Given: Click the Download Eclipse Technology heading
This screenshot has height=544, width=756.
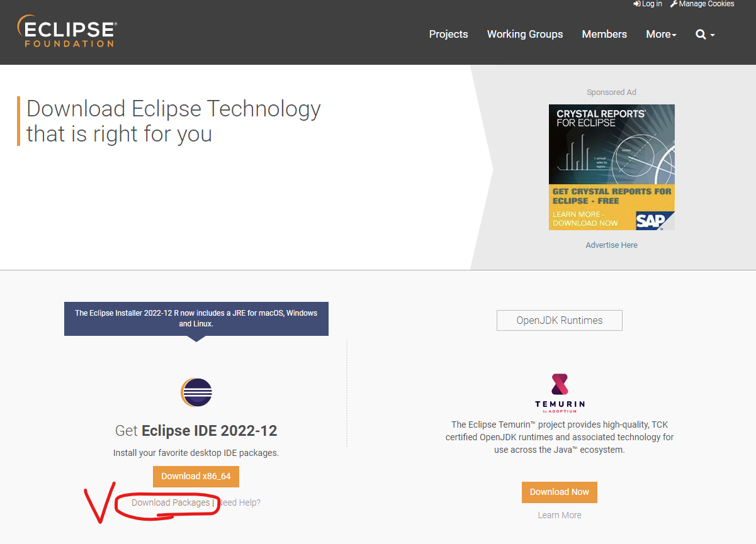Looking at the screenshot, I should tap(174, 121).
